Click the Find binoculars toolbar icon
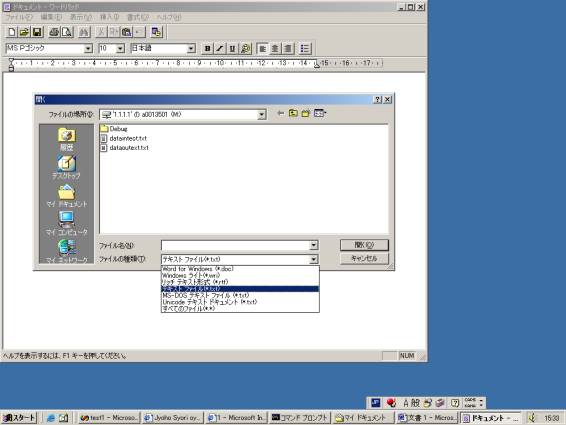566x425 pixels. [x=84, y=32]
